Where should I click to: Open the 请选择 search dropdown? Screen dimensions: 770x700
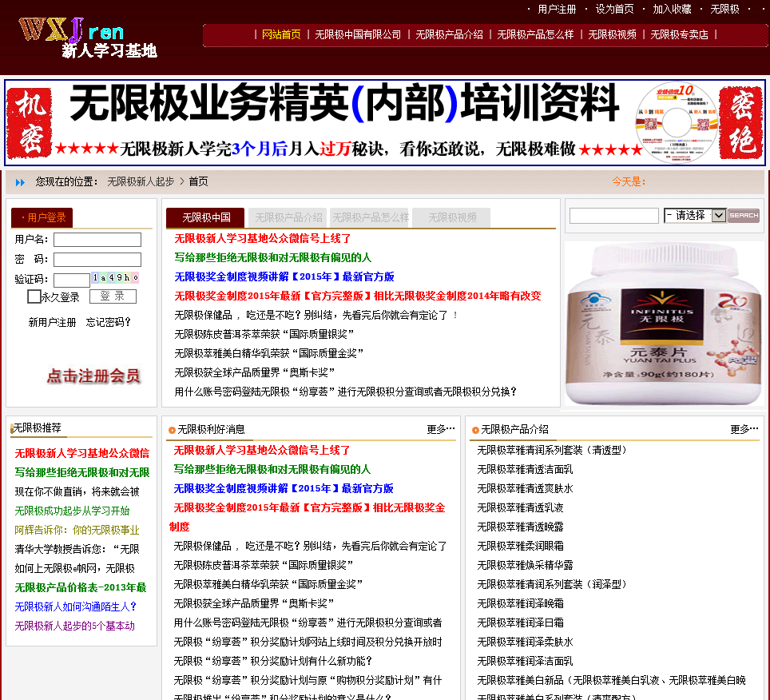[x=695, y=215]
